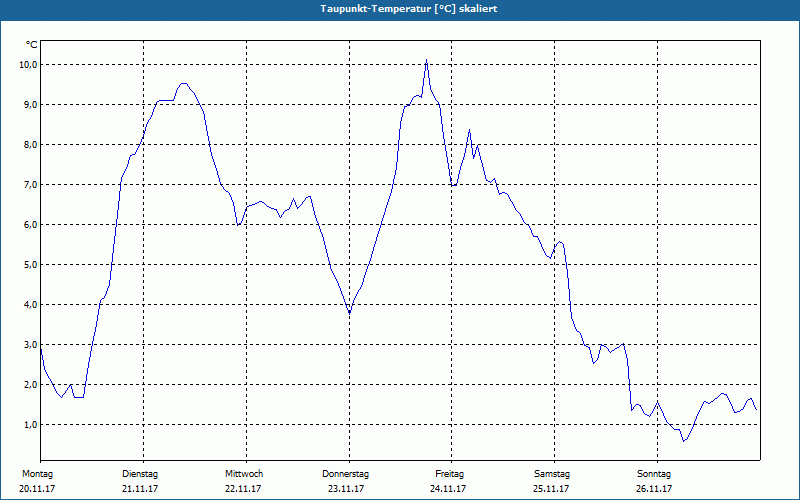Click the Freitag day label
Screen dimensions: 800x500
(449, 474)
